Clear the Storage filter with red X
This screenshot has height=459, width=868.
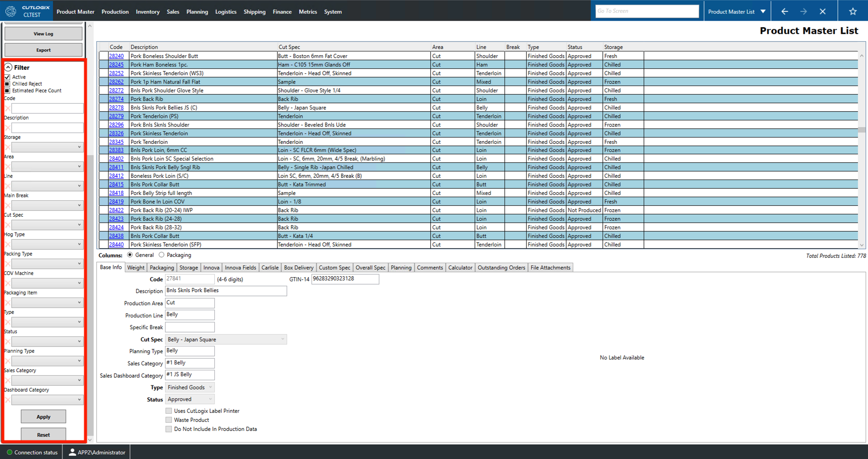tap(7, 147)
